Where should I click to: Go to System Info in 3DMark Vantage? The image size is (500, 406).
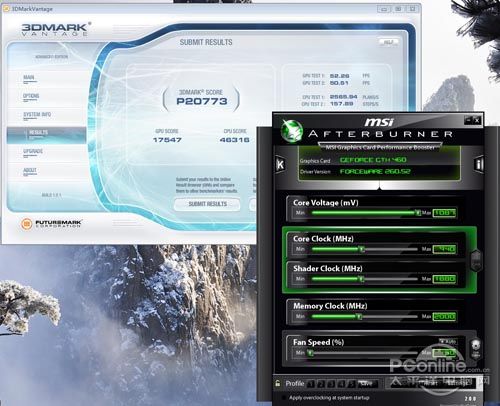pyautogui.click(x=37, y=115)
